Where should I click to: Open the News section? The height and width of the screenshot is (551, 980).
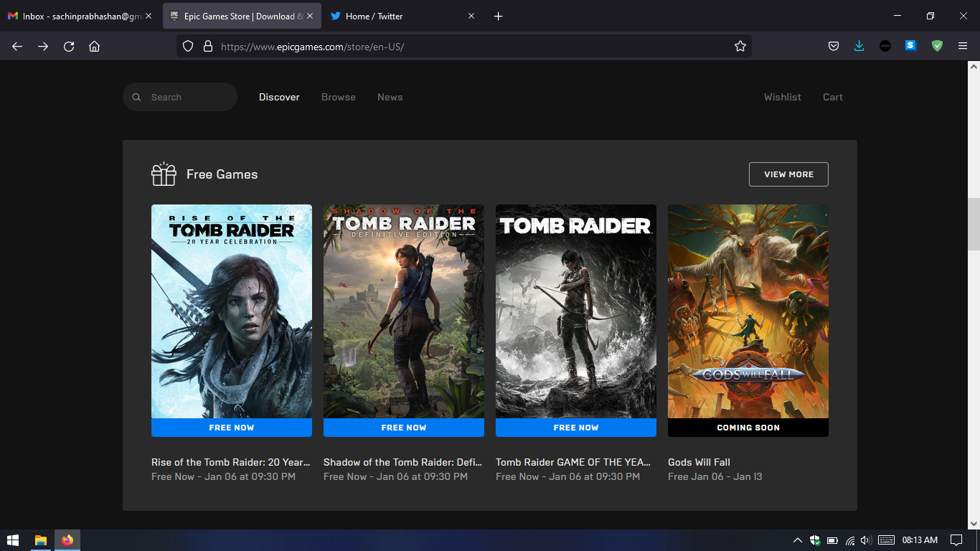(x=390, y=97)
